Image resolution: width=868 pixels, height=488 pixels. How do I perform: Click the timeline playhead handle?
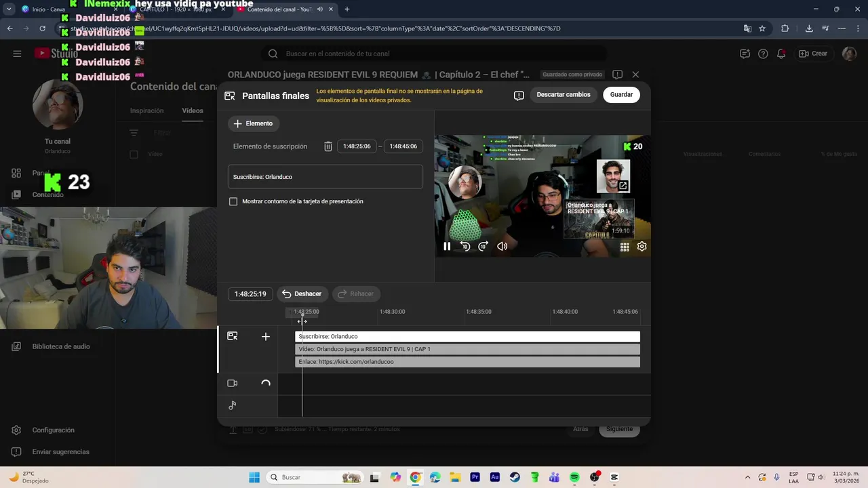pyautogui.click(x=302, y=314)
